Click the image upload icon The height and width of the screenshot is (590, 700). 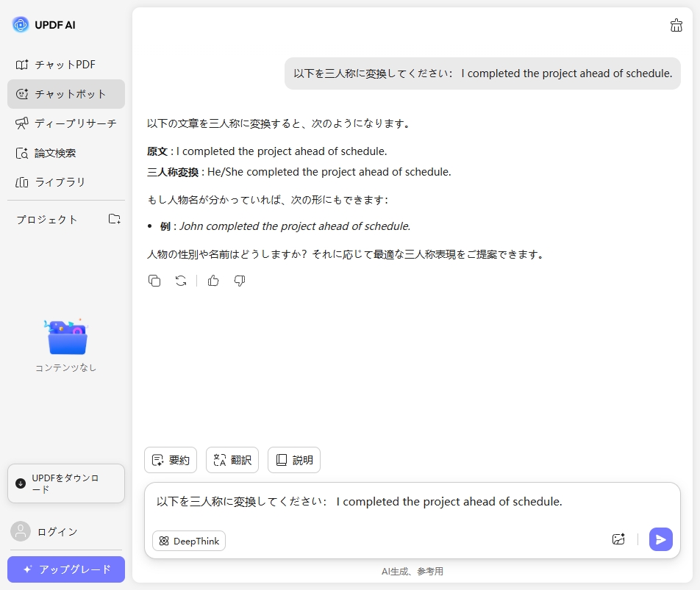point(618,539)
